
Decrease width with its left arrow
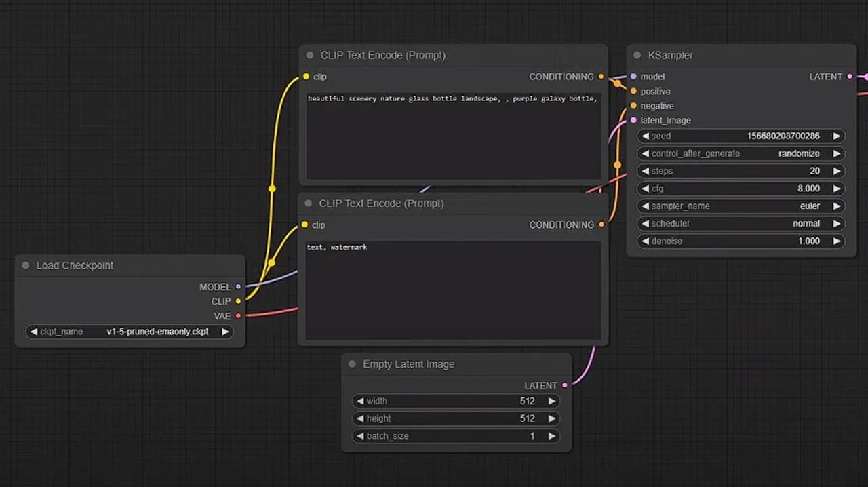point(360,401)
